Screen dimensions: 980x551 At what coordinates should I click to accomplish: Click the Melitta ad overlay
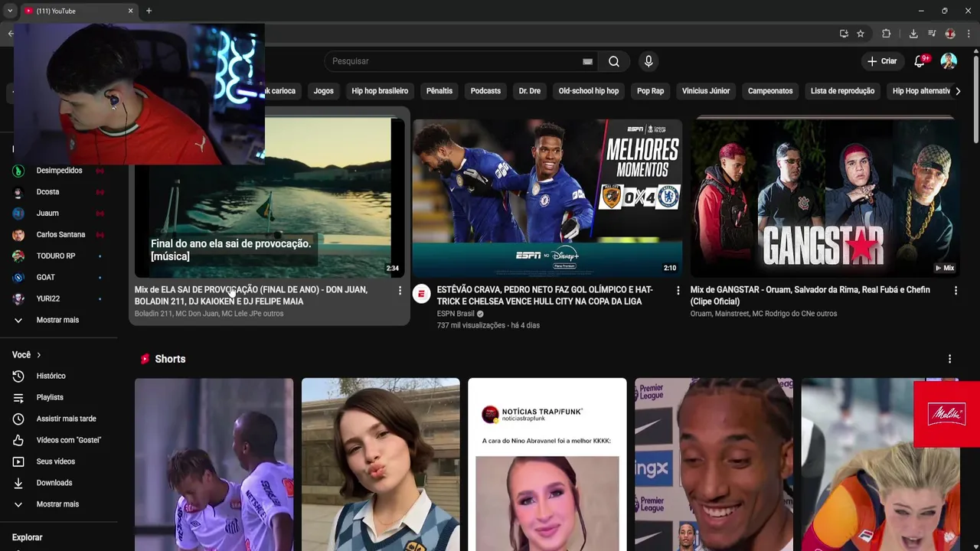tap(946, 414)
